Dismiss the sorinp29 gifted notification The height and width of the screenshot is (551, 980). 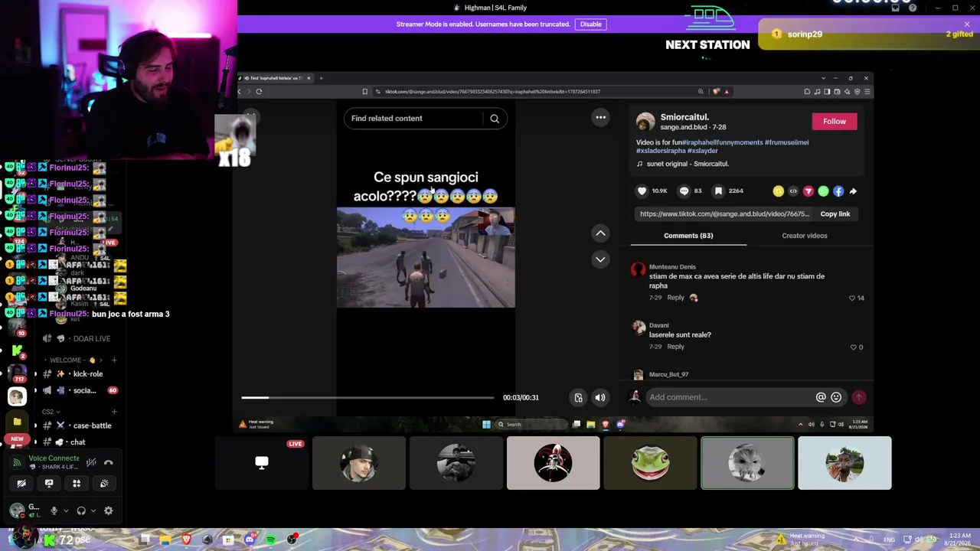(x=967, y=24)
